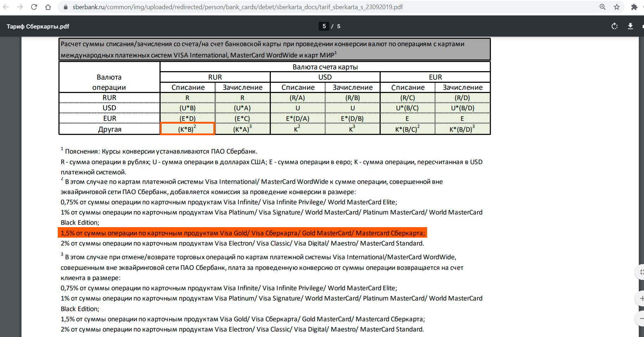Bookmark this page with the star icon
Image resolution: width=644 pixels, height=337 pixels.
(617, 7)
